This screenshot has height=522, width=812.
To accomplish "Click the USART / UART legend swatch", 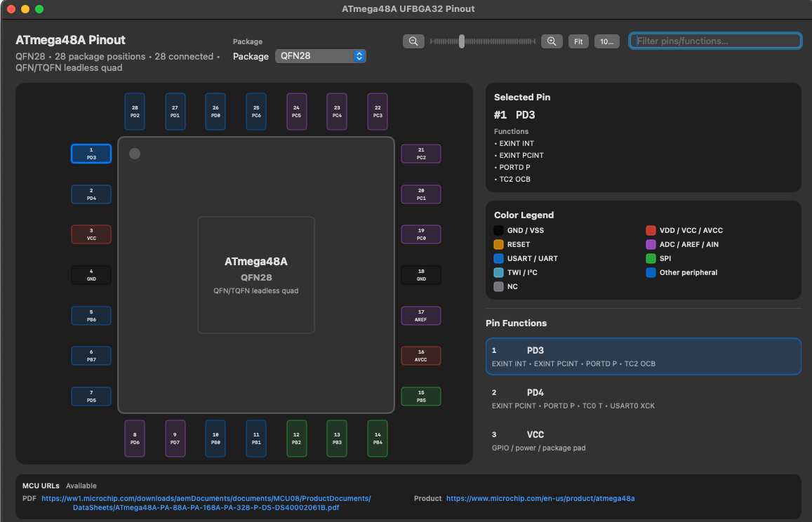I will click(x=498, y=258).
